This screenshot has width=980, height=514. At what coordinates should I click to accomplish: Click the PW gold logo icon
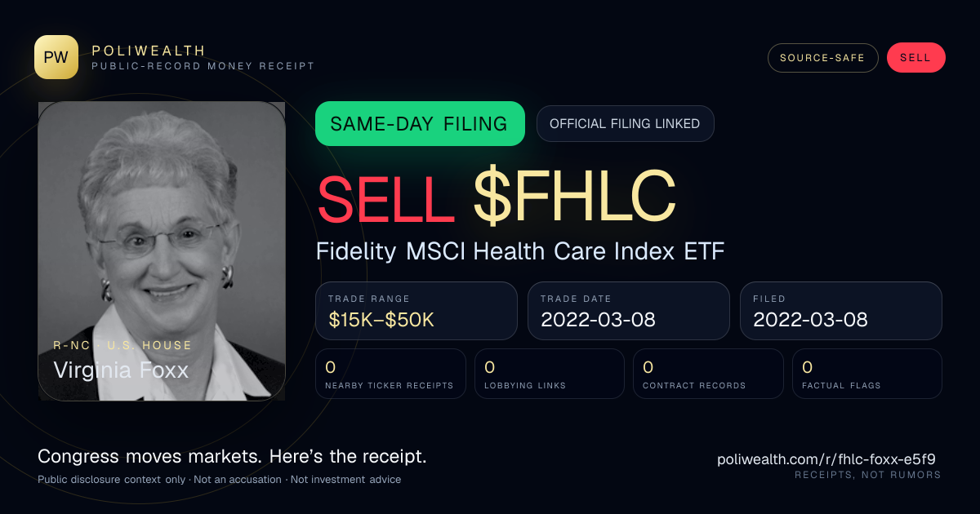pos(56,57)
